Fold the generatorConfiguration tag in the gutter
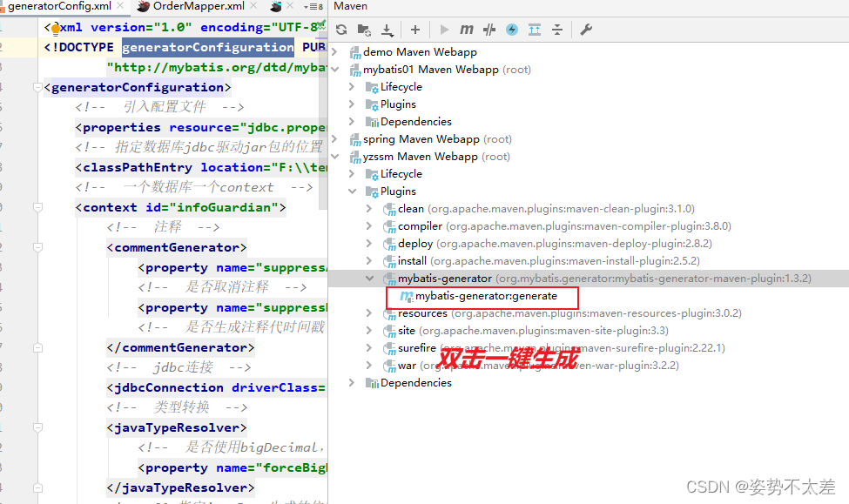The height and width of the screenshot is (504, 849). point(37,87)
